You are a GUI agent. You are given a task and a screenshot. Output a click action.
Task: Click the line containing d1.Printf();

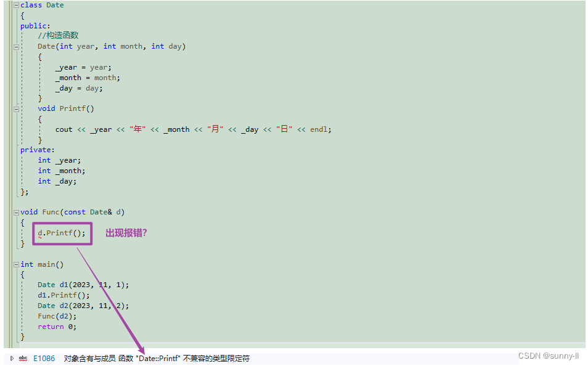click(x=63, y=295)
